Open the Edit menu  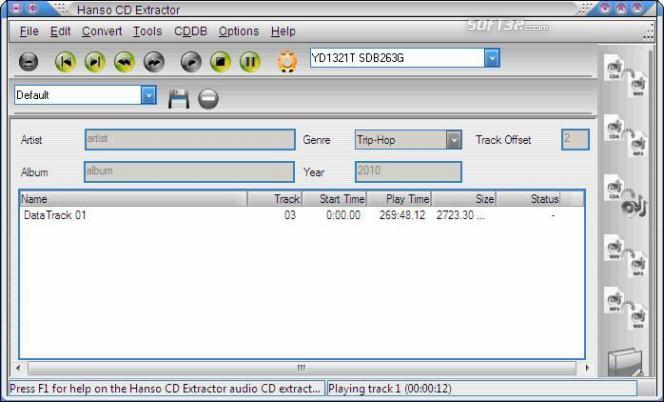click(x=60, y=31)
